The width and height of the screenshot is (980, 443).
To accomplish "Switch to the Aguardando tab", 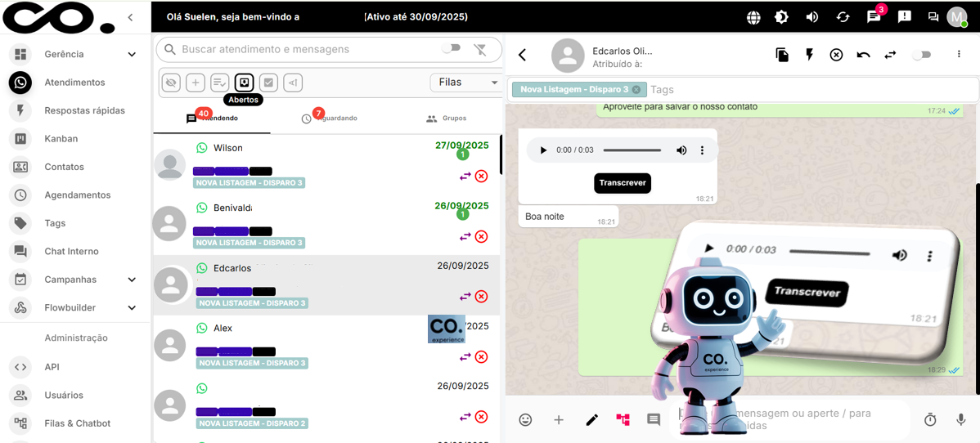I will pyautogui.click(x=330, y=119).
